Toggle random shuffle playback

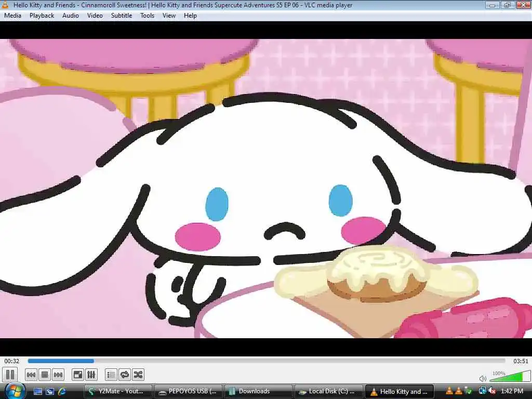pos(138,375)
